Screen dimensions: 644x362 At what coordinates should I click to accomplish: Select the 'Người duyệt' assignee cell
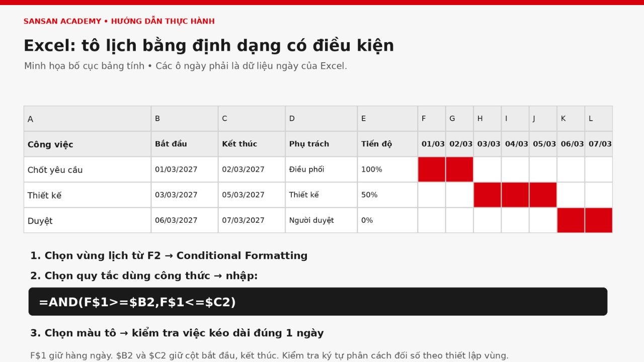pyautogui.click(x=321, y=220)
